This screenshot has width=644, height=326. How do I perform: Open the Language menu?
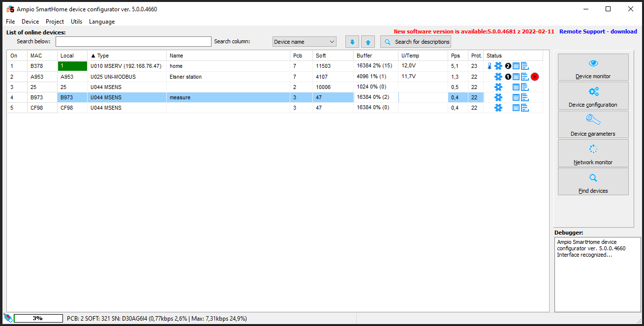pos(102,22)
